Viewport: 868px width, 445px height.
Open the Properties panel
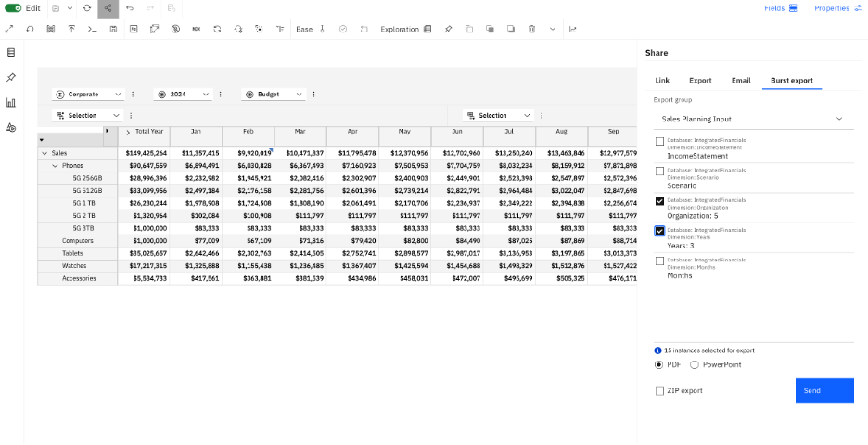(x=838, y=8)
